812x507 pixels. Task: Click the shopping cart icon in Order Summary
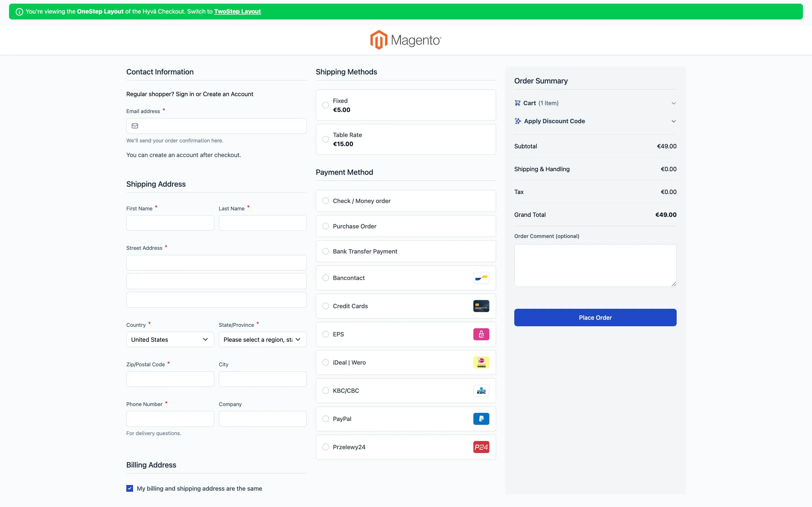(x=517, y=103)
